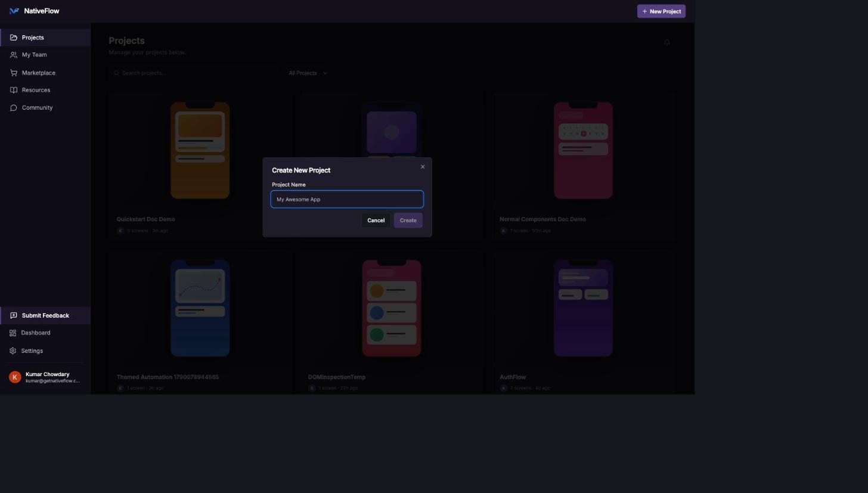The height and width of the screenshot is (493, 868).
Task: Open the Marketplace section
Action: coord(45,73)
